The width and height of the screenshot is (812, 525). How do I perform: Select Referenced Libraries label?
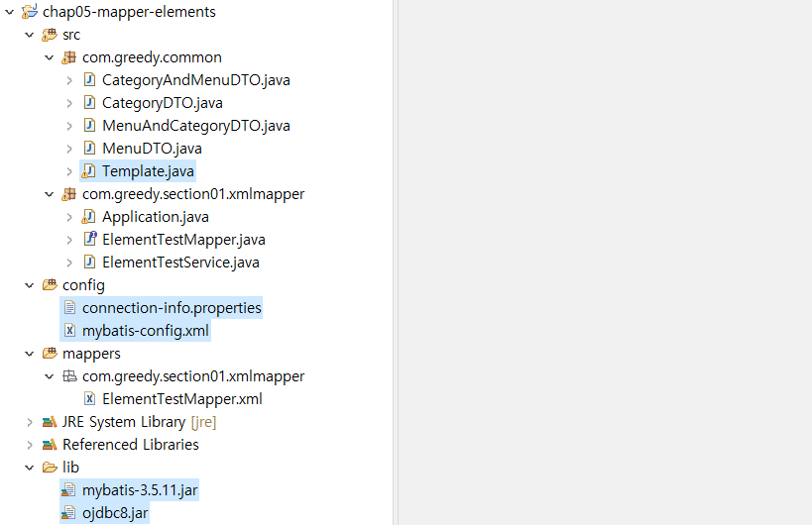pos(131,445)
